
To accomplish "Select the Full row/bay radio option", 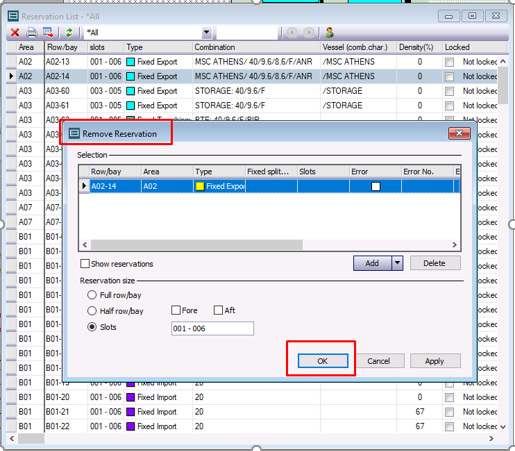I will [x=92, y=295].
